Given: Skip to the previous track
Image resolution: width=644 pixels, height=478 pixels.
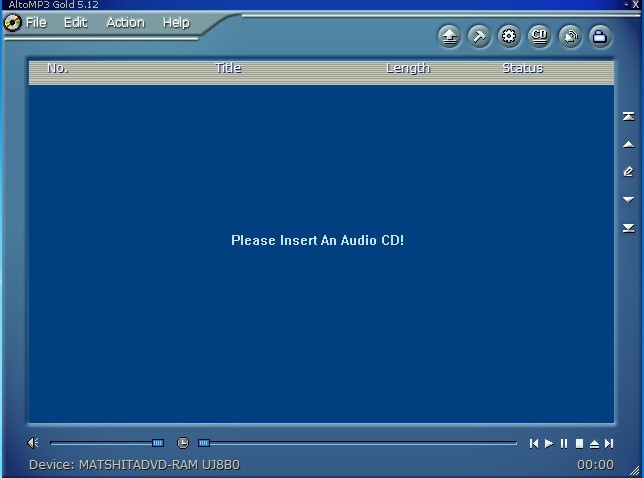Looking at the screenshot, I should pyautogui.click(x=534, y=443).
